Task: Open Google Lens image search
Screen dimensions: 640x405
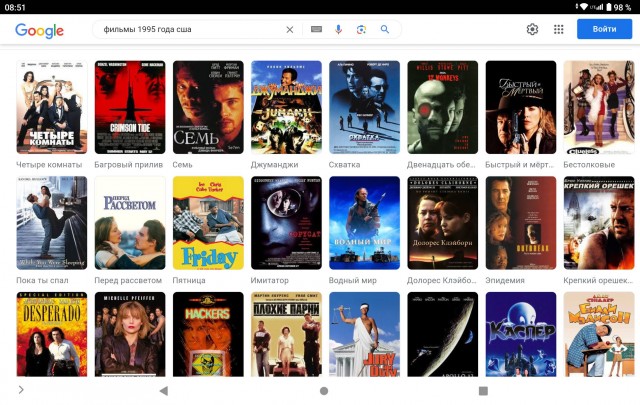Action: [361, 29]
